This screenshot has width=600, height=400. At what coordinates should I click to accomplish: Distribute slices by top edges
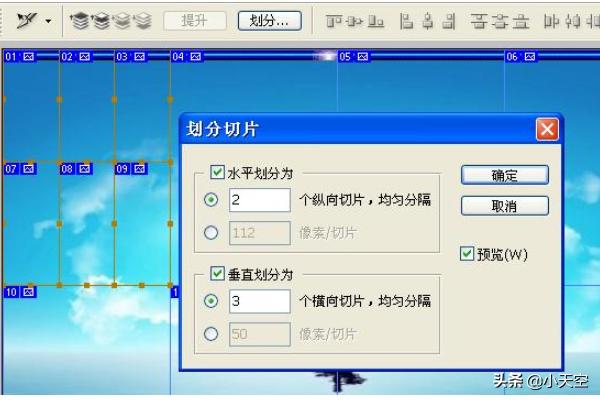(480, 20)
